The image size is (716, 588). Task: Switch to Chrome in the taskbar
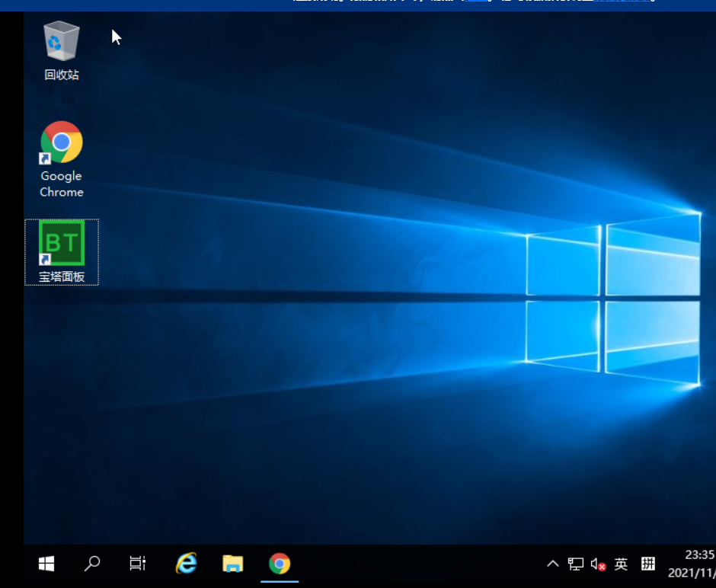click(x=280, y=564)
